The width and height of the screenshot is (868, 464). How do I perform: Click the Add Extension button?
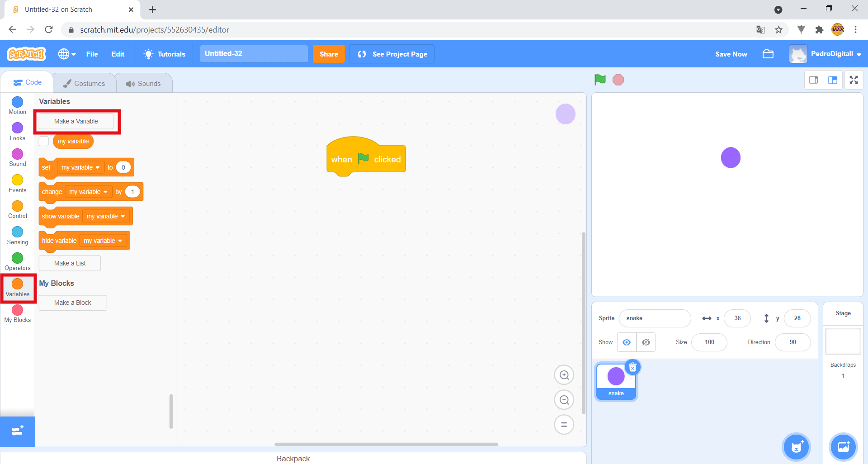tap(18, 431)
